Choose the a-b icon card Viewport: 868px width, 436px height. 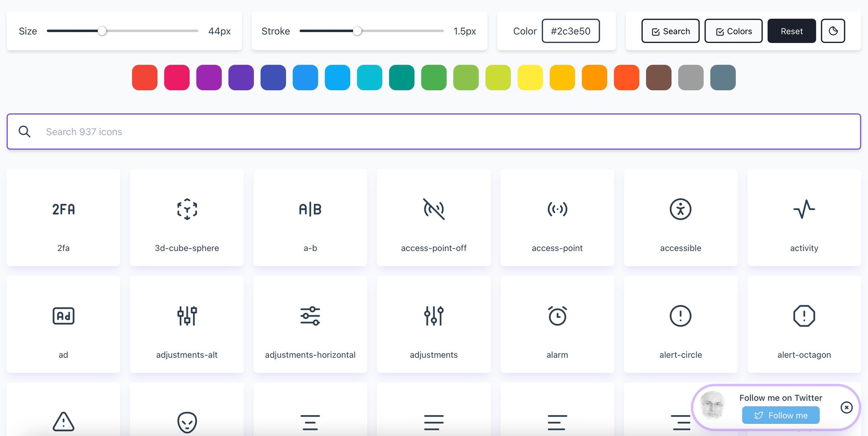click(x=310, y=218)
